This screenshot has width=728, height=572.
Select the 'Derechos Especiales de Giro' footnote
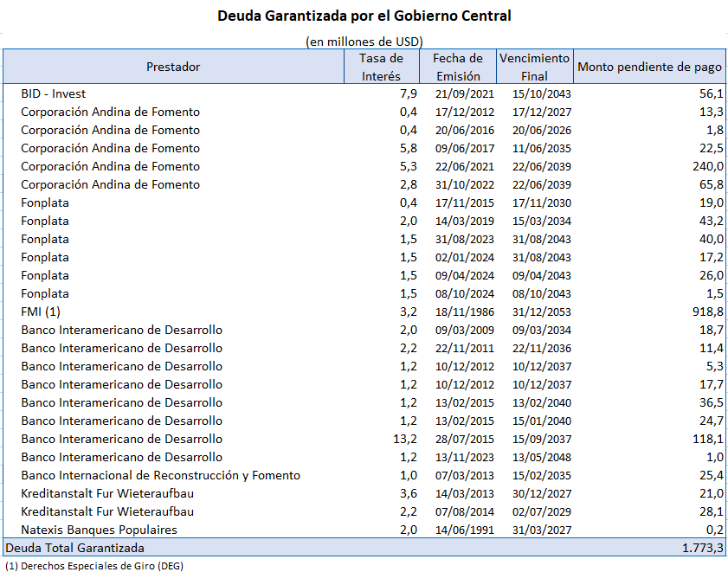[x=94, y=565]
